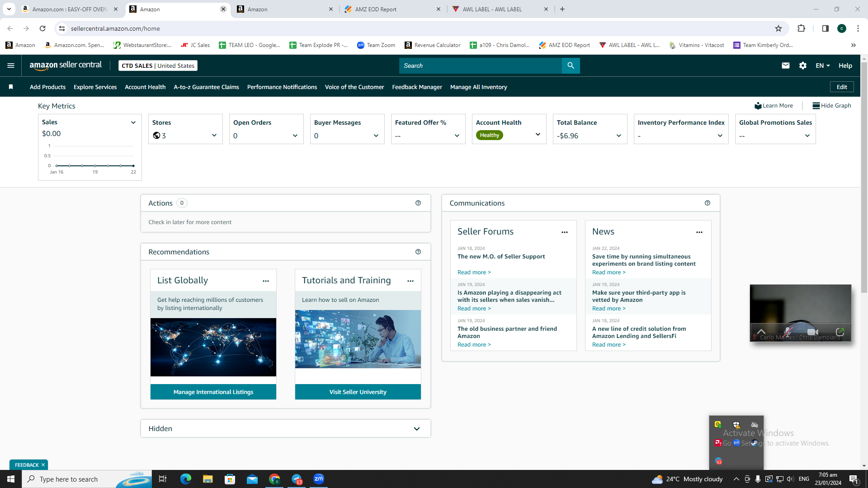Expand the Stores metric dropdown
This screenshot has width=868, height=488.
[214, 135]
